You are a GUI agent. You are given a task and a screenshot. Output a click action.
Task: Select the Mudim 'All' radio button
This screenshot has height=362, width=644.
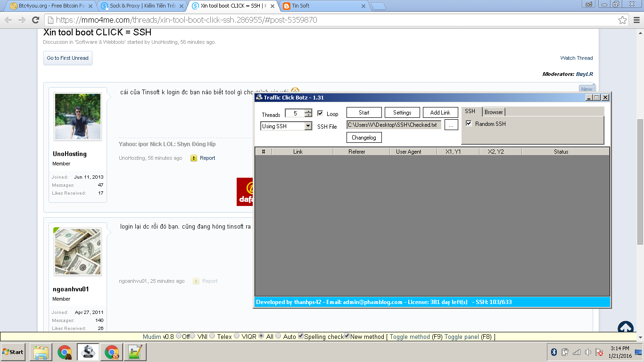(x=261, y=337)
